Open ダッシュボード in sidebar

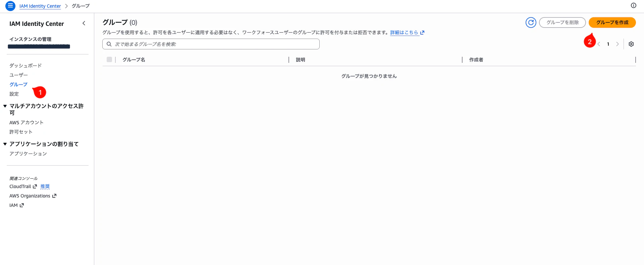25,65
